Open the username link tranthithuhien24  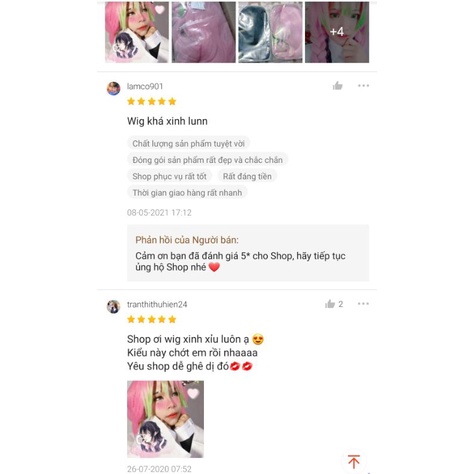[x=157, y=304]
